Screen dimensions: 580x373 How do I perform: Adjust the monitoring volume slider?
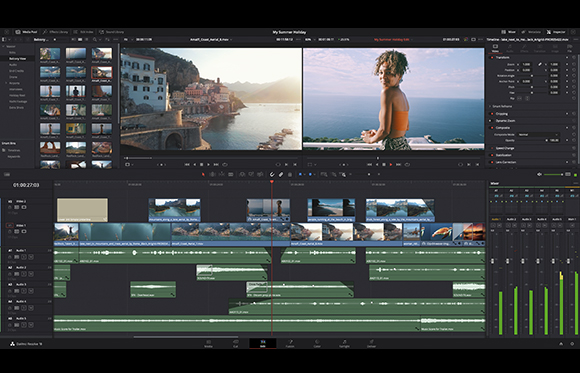coord(553,174)
